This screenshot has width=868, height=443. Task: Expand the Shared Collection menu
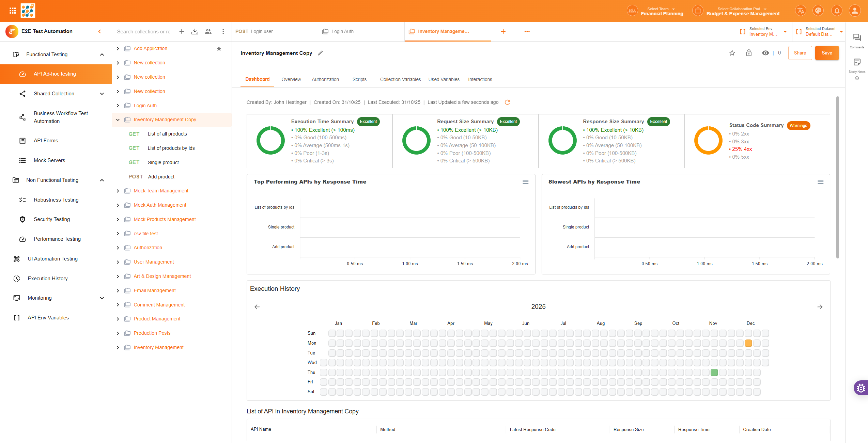point(102,94)
